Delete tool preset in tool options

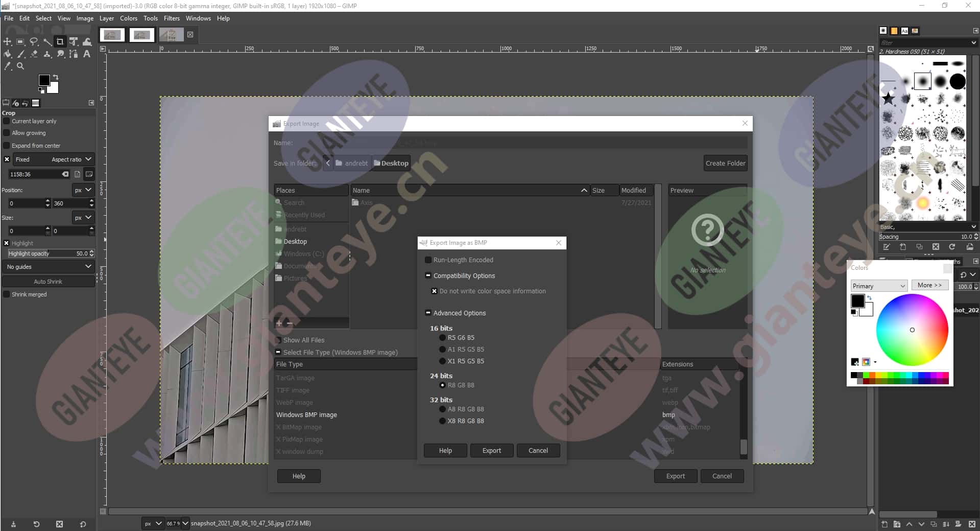(x=59, y=524)
